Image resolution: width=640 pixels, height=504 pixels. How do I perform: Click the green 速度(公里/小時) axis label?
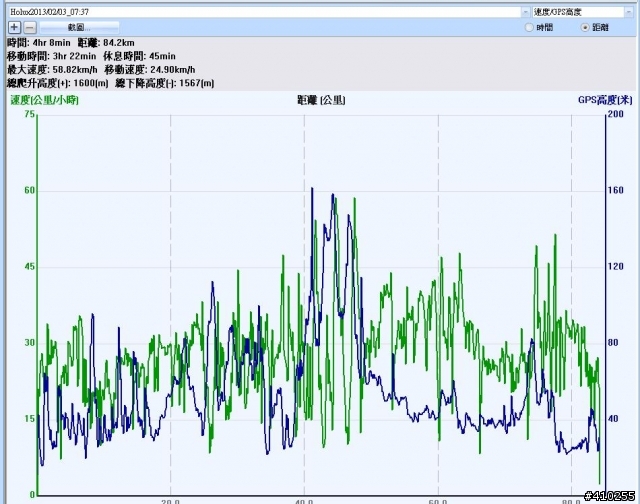44,100
